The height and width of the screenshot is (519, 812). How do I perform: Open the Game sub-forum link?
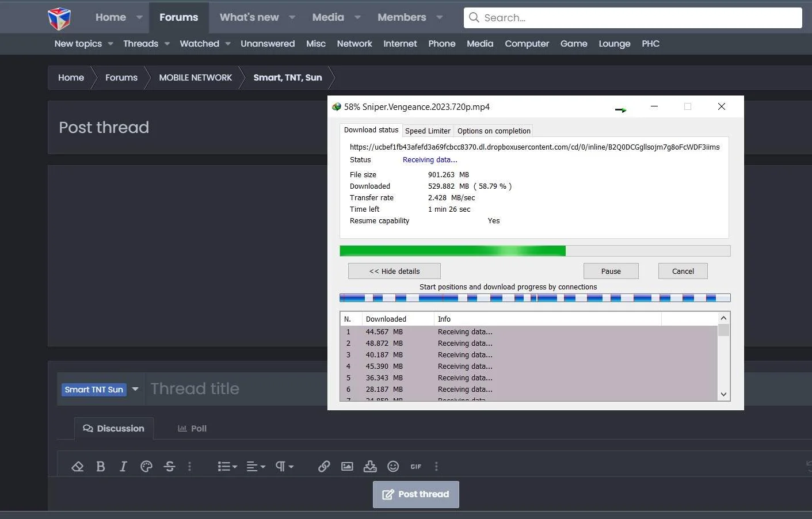point(574,44)
